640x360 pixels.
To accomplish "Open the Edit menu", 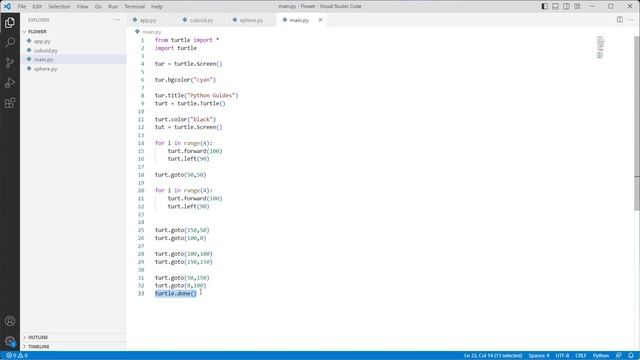I will (x=37, y=7).
